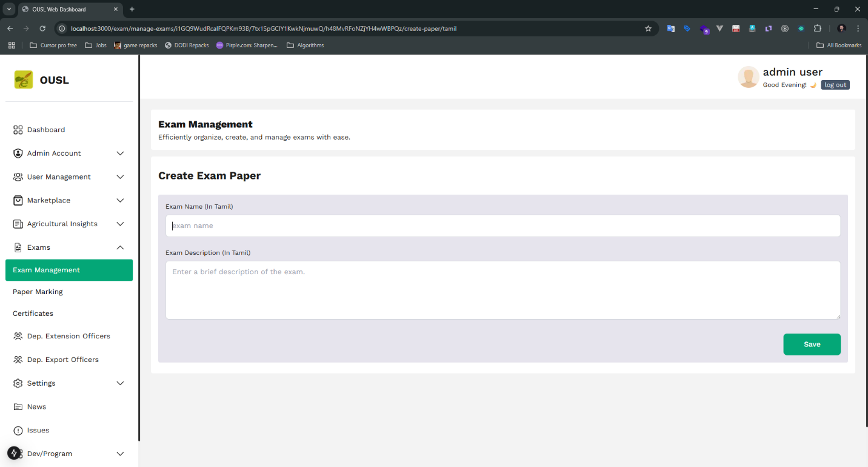Screen dimensions: 868x467
Task: Click the admin user avatar
Action: point(748,78)
